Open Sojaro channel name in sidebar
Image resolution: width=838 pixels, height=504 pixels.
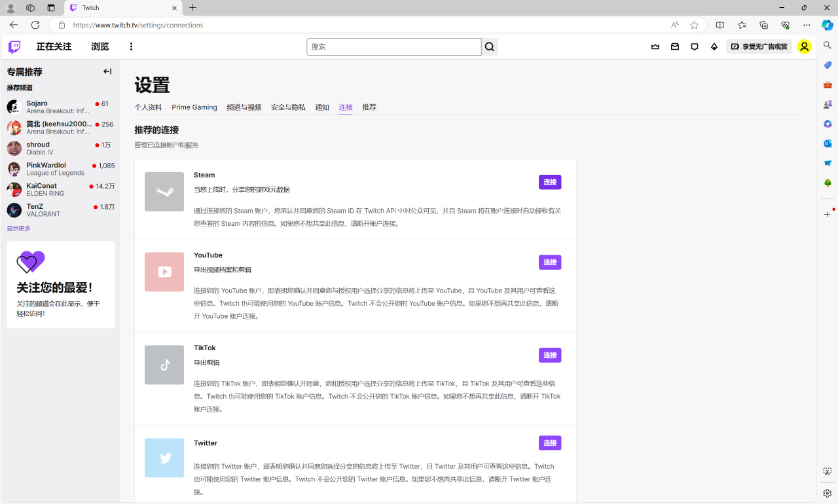coord(37,103)
